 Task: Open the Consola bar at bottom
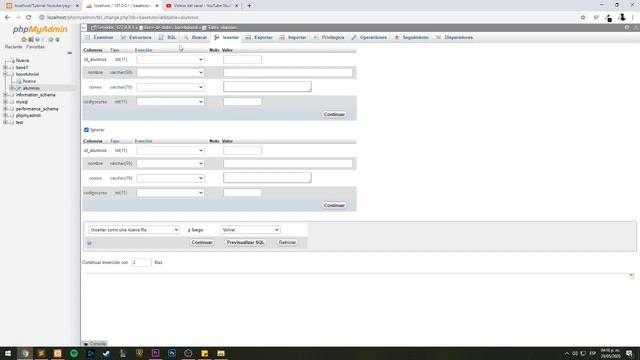(x=95, y=344)
